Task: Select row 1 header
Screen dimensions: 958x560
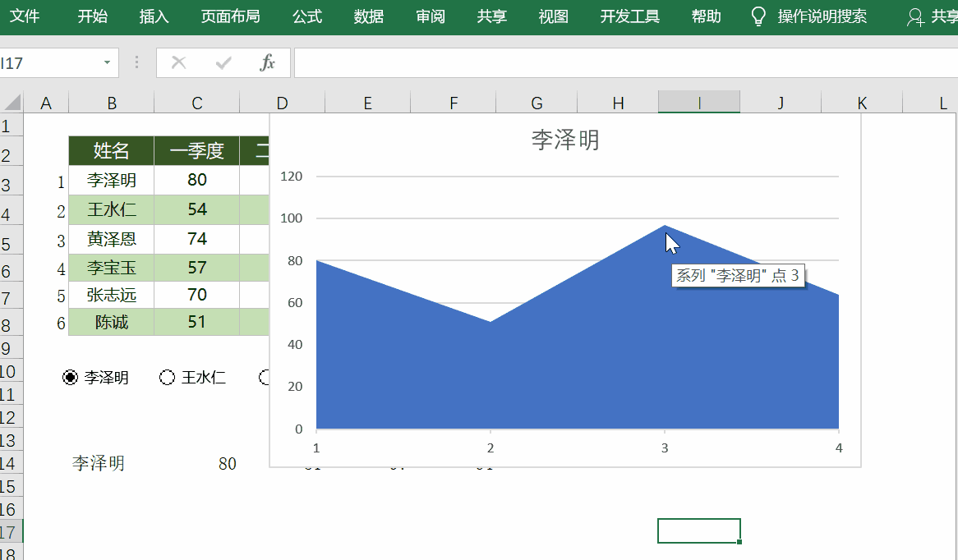Action: point(11,126)
